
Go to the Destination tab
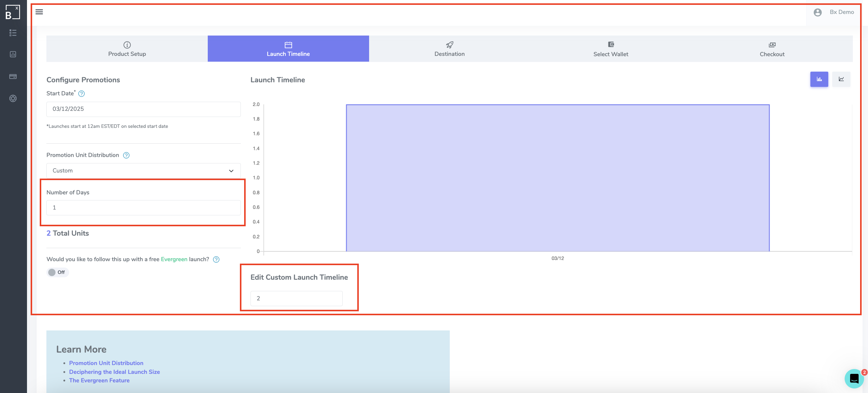(x=449, y=49)
